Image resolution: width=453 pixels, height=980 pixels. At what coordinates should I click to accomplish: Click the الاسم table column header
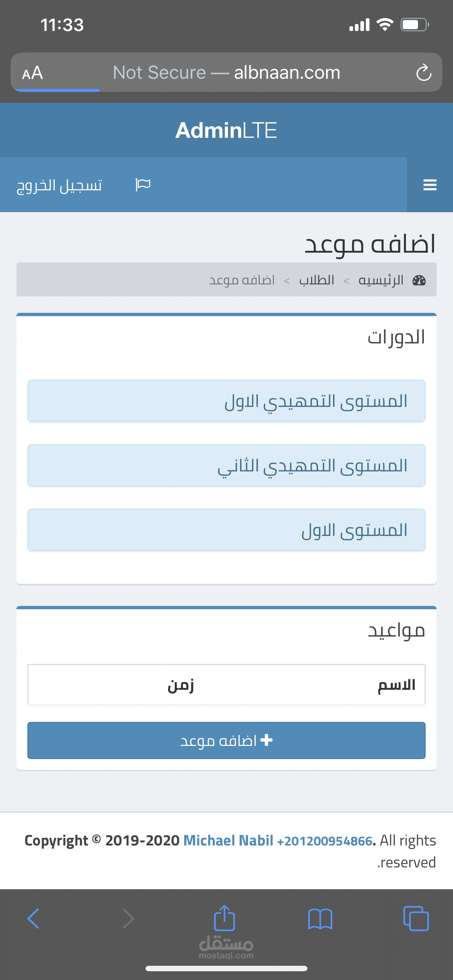coord(396,685)
